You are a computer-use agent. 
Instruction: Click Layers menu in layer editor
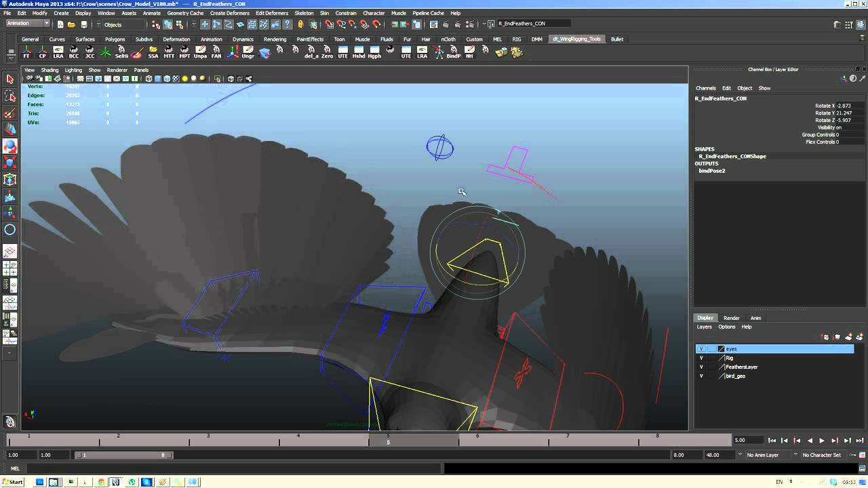click(705, 327)
